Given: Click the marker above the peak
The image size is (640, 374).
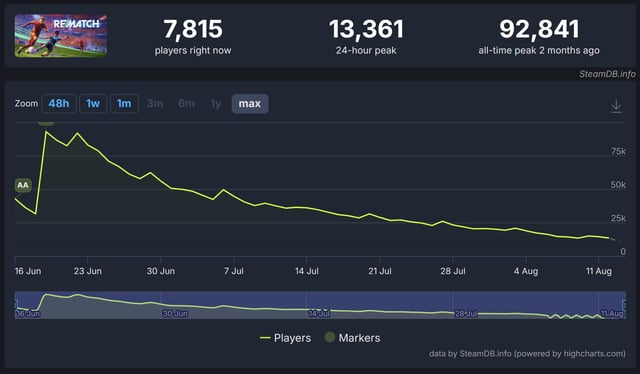Looking at the screenshot, I should pos(46,123).
